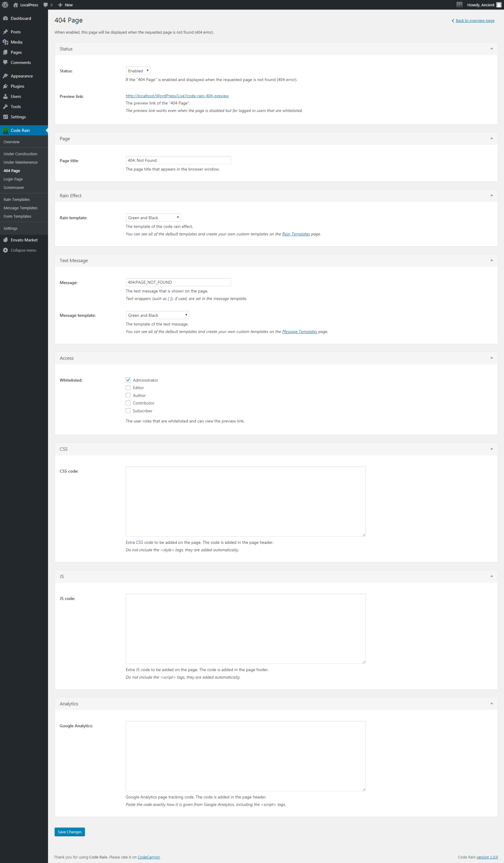Screen dimensions: 504x863
Task: Open the comments bubble icon in toolbar
Action: [x=45, y=5]
